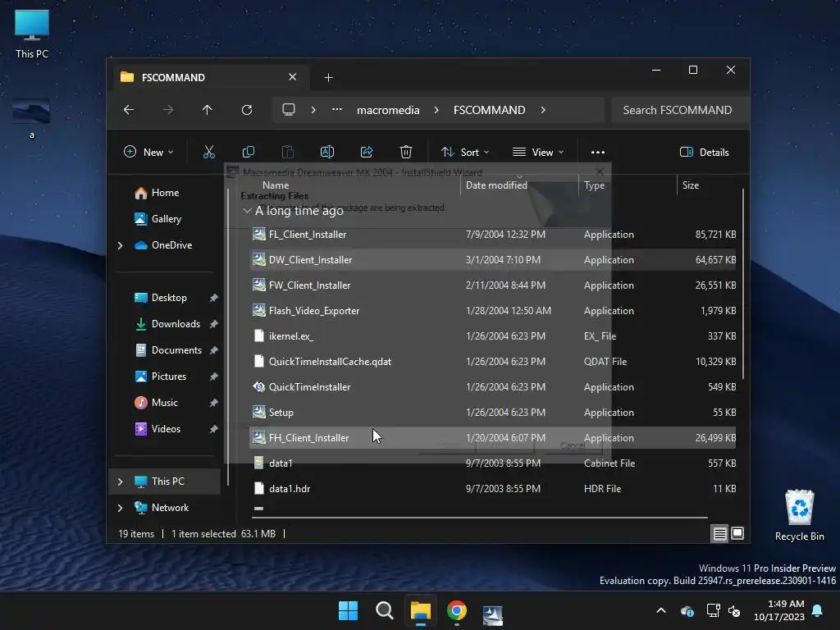Toggle the Details pane
Image resolution: width=840 pixels, height=630 pixels.
coord(705,152)
